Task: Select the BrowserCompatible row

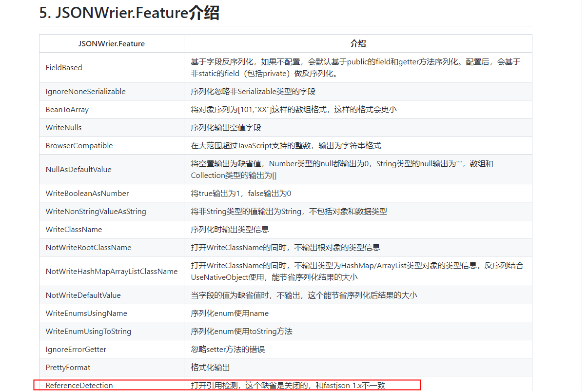Action: [79, 145]
